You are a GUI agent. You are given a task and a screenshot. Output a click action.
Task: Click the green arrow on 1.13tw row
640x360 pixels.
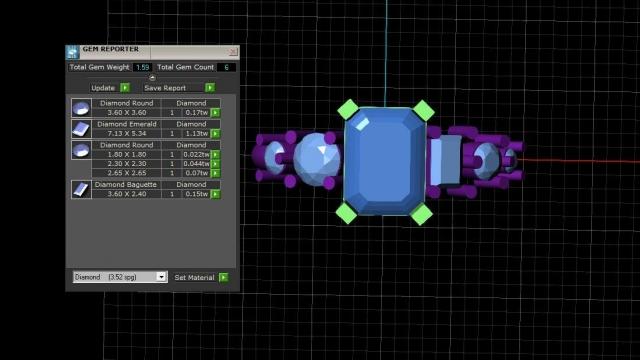point(216,133)
